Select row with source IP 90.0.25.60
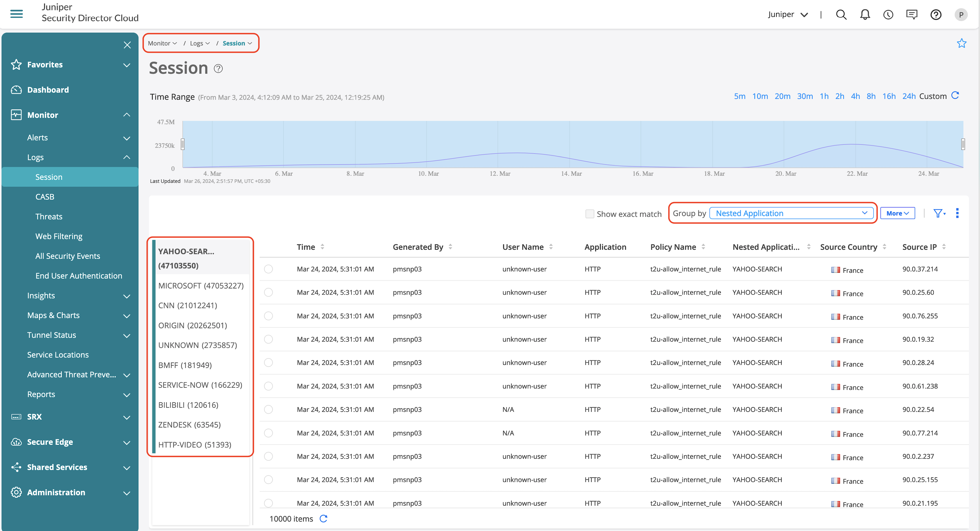 coord(268,292)
